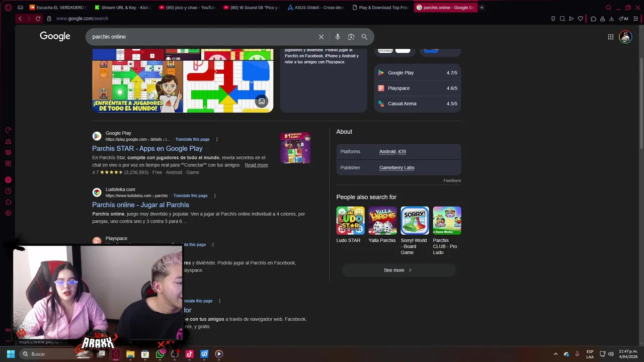Viewport: 644px width, 362px height.
Task: Open the taskbar clock showing 11:47 p.m.
Action: click(x=628, y=354)
